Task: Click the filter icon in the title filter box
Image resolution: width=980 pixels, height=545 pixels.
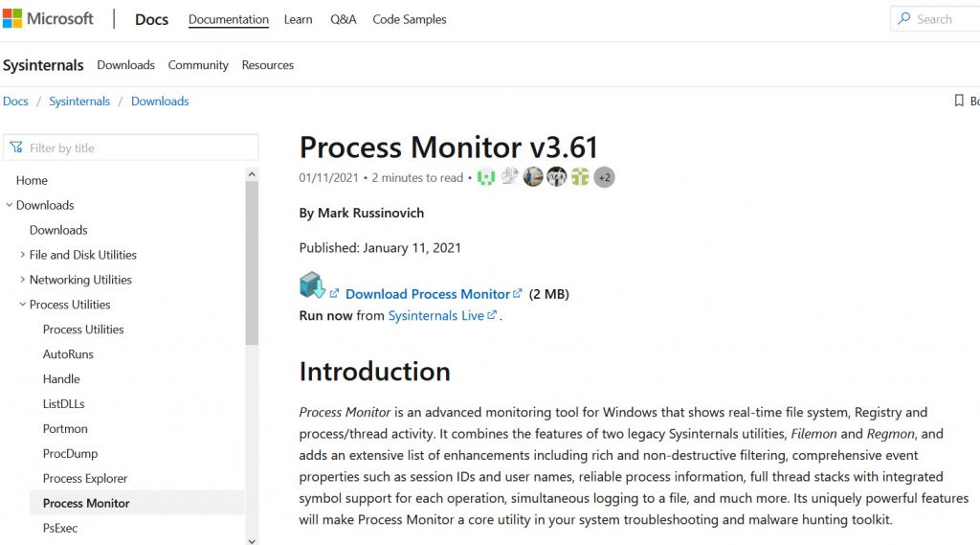Action: tap(16, 148)
